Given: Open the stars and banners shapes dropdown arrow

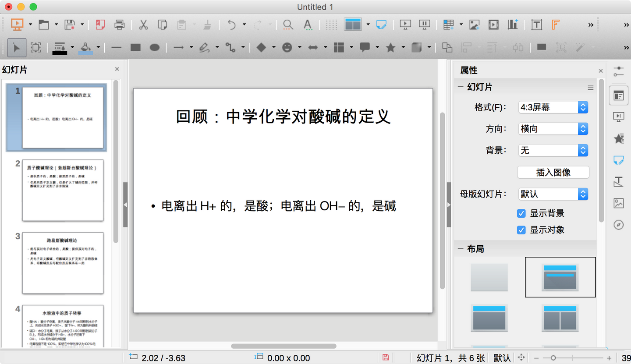Looking at the screenshot, I should (404, 47).
